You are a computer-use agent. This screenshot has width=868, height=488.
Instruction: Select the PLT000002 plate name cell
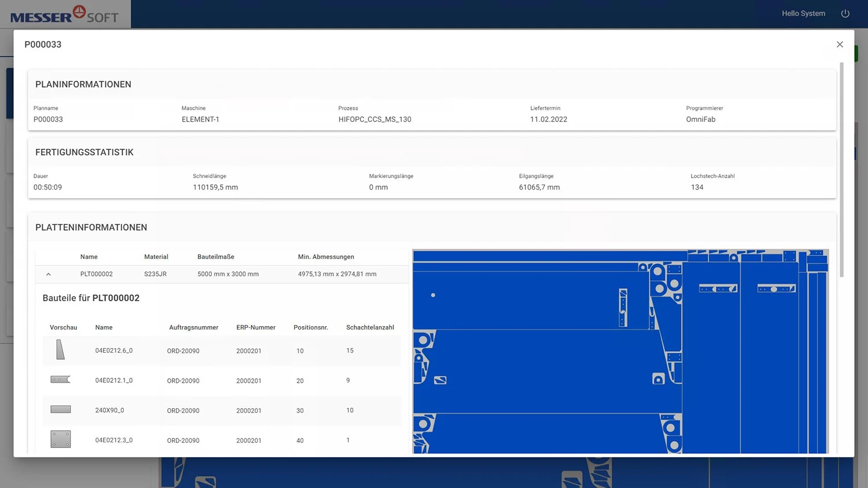click(x=97, y=274)
